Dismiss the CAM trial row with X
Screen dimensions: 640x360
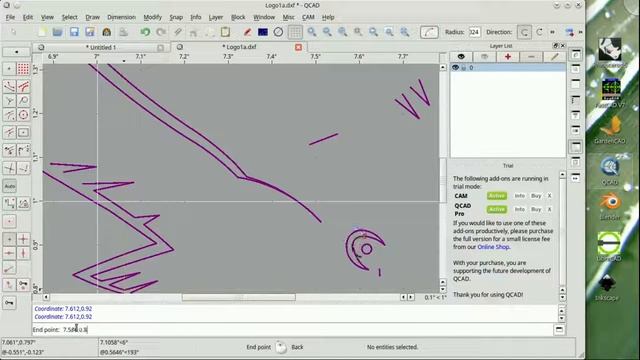[x=549, y=196]
